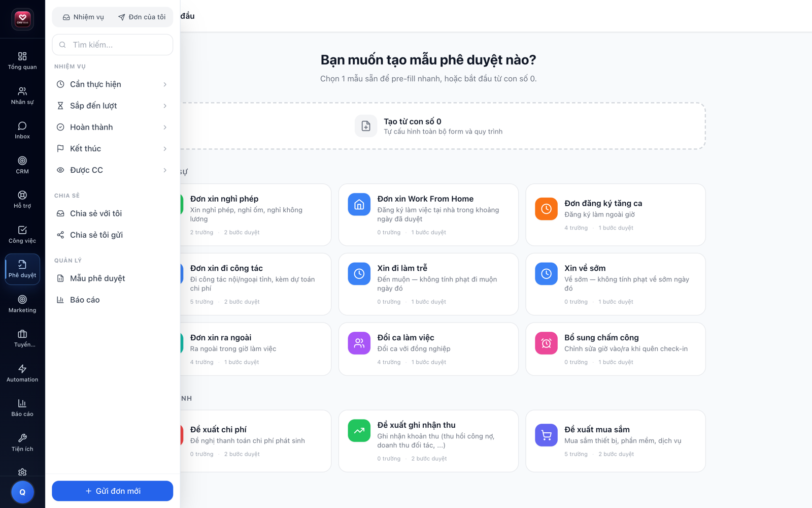812x508 pixels.
Task: Open the CRM module
Action: [22, 165]
